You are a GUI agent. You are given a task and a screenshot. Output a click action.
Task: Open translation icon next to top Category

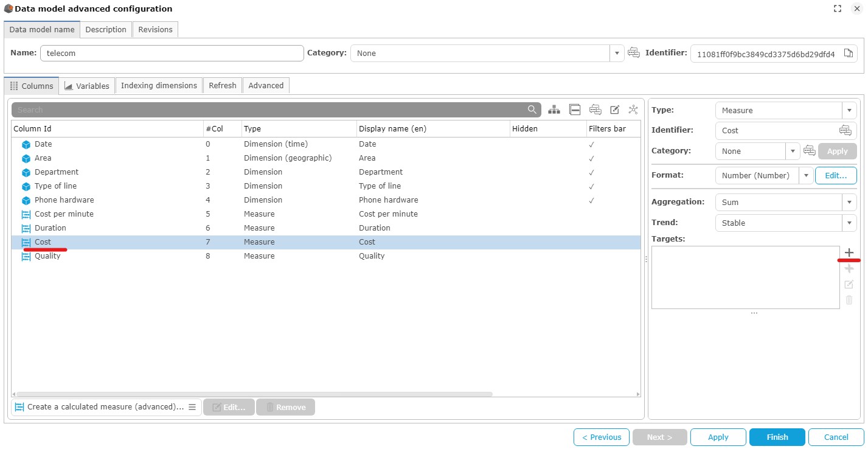pos(634,53)
